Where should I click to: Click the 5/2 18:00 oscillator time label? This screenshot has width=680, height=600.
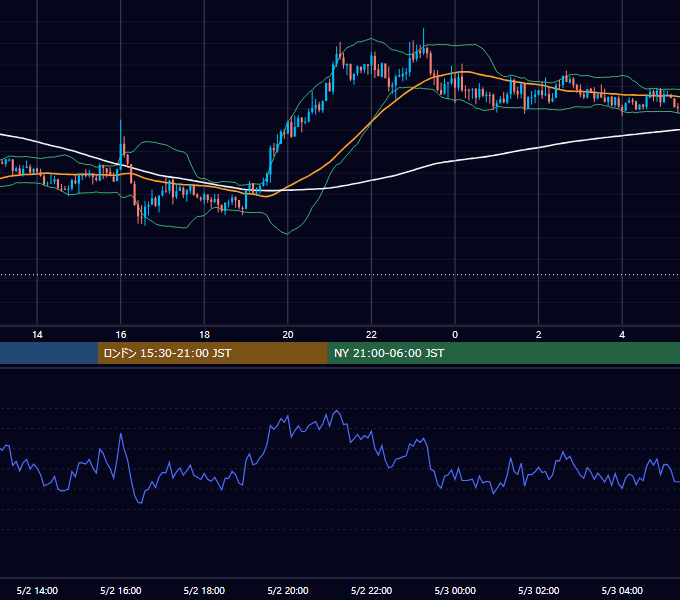[x=204, y=590]
